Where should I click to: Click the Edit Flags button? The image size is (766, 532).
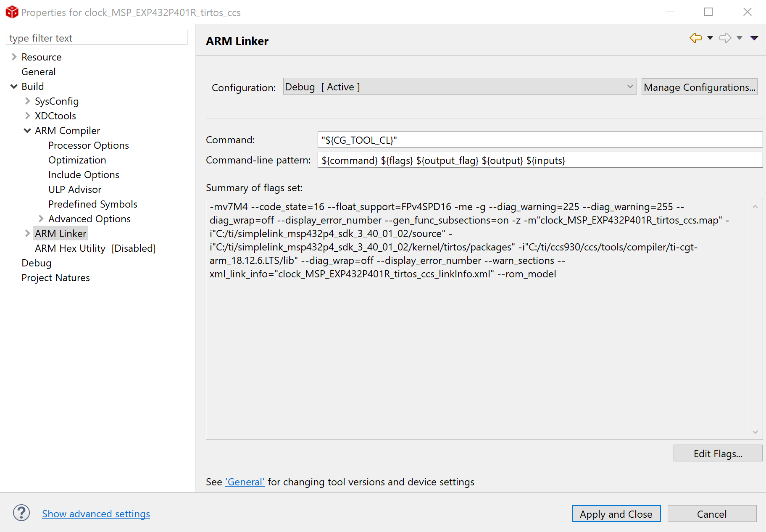point(718,453)
